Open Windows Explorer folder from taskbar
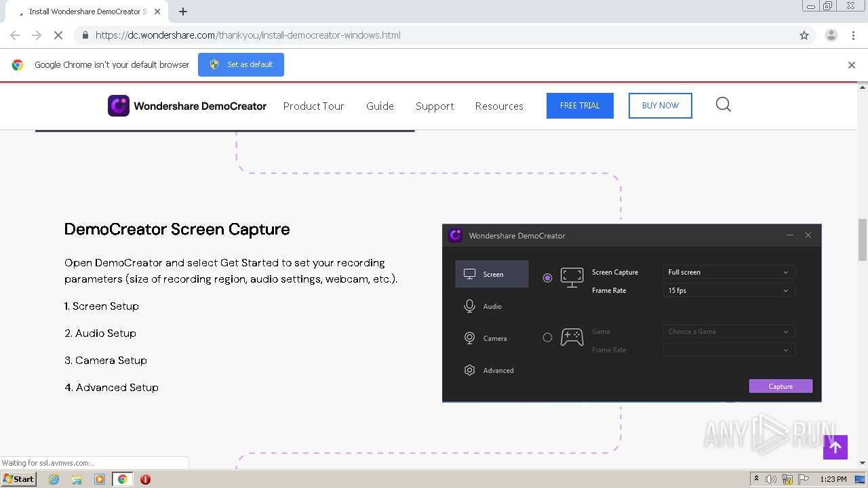The height and width of the screenshot is (488, 868). 77,479
